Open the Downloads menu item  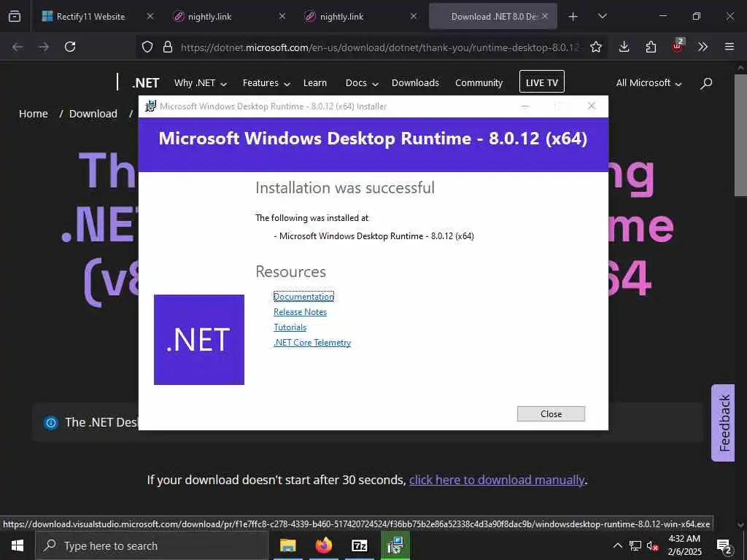point(415,83)
